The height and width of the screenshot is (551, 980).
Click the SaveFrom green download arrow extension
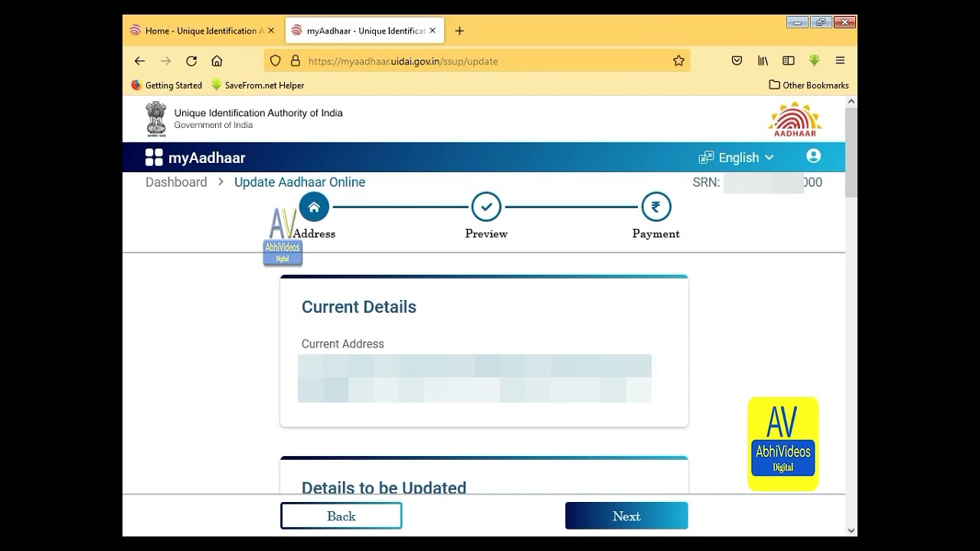(814, 61)
